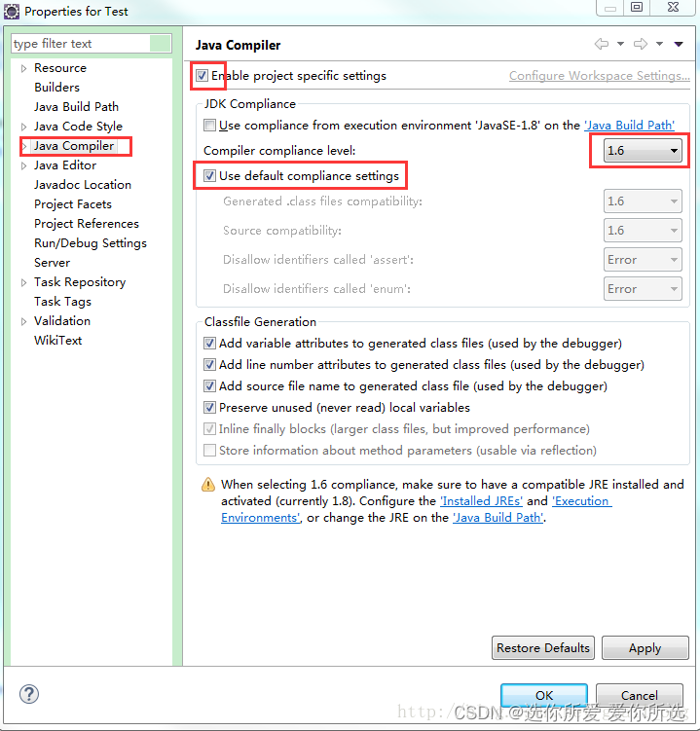Open the view menu triangle in header
The width and height of the screenshot is (700, 731).
(x=679, y=44)
